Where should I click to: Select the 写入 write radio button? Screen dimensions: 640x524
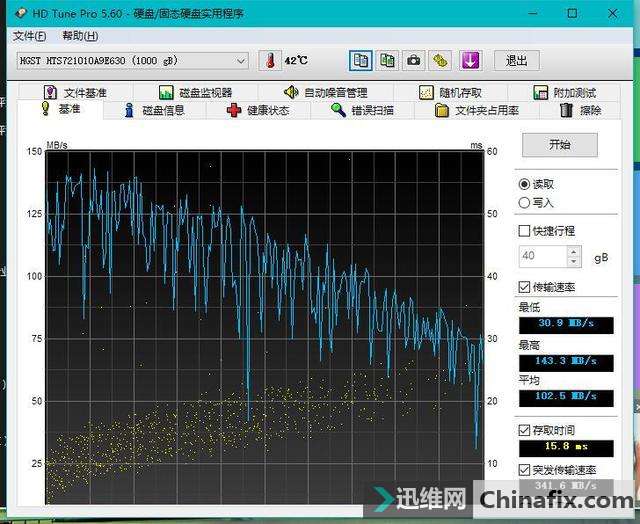[525, 203]
